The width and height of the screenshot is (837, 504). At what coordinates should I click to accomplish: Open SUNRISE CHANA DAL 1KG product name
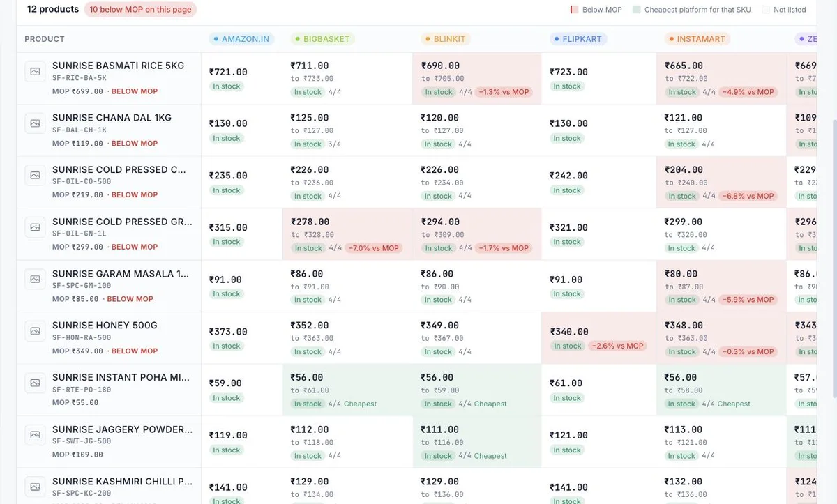[x=112, y=118]
